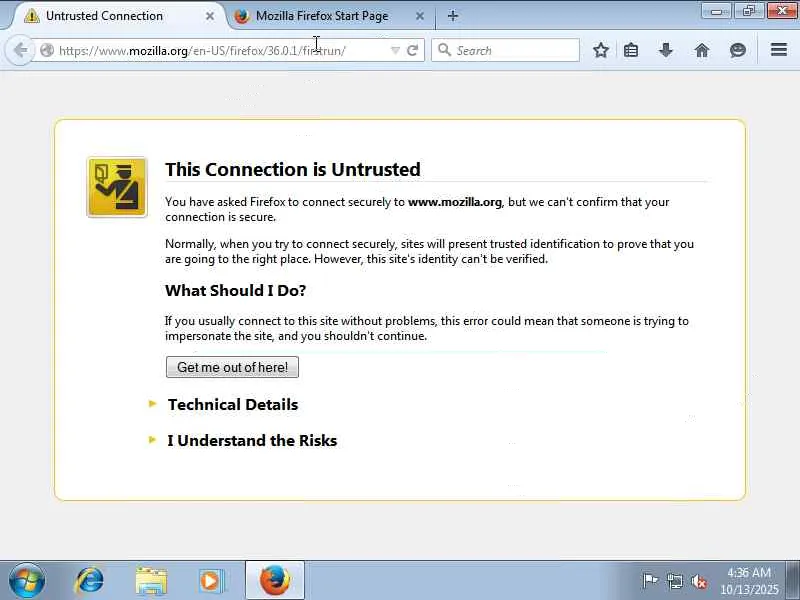Open the Windows Start menu

click(x=27, y=581)
